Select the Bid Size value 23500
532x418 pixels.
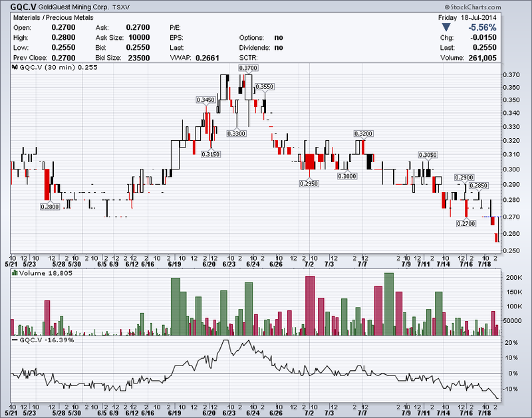(139, 58)
